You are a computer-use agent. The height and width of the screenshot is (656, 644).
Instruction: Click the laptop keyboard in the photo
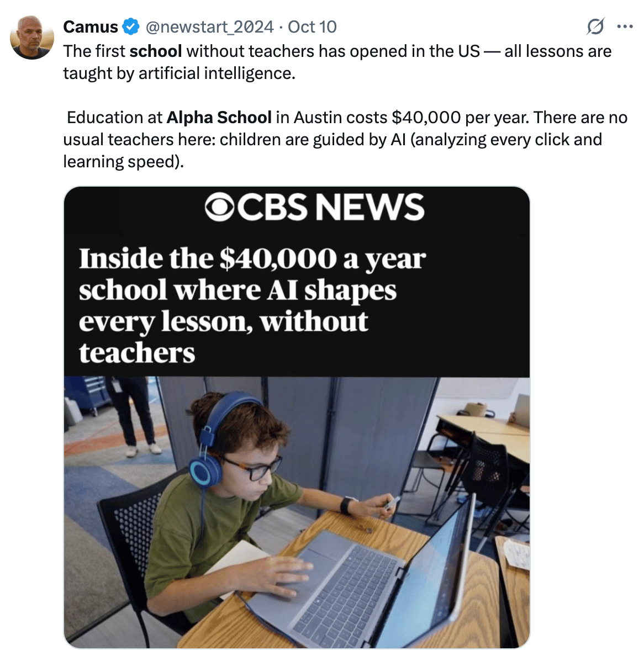[x=342, y=593]
